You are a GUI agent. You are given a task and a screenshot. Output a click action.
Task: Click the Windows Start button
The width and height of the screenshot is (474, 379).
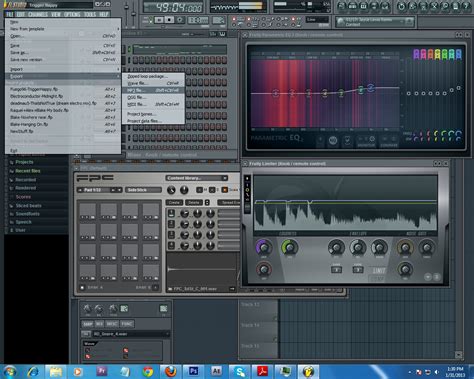point(10,371)
